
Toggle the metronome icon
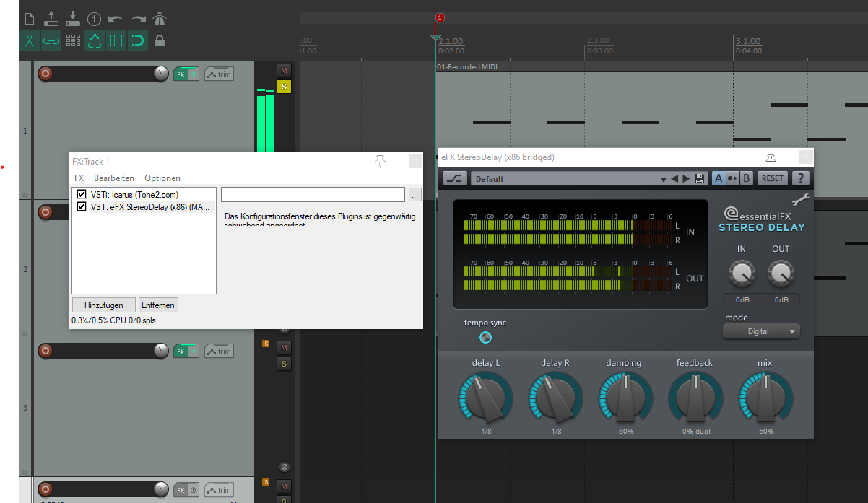tap(160, 19)
